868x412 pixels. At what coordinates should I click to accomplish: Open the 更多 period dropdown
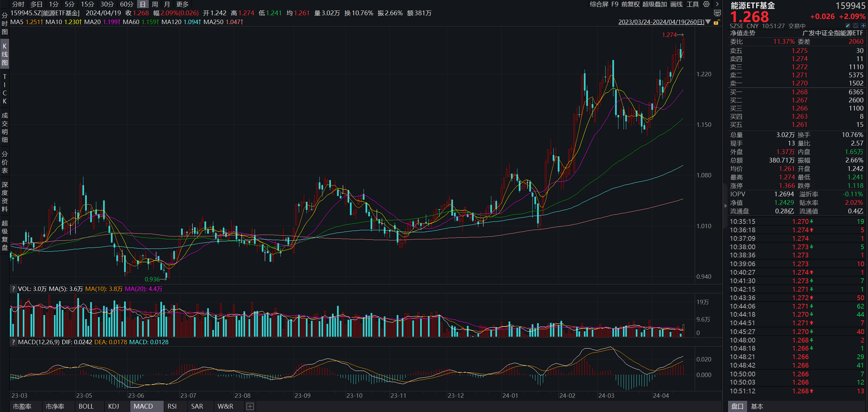(x=182, y=4)
